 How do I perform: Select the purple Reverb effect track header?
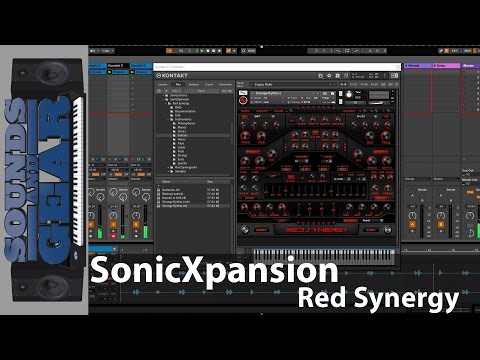418,66
